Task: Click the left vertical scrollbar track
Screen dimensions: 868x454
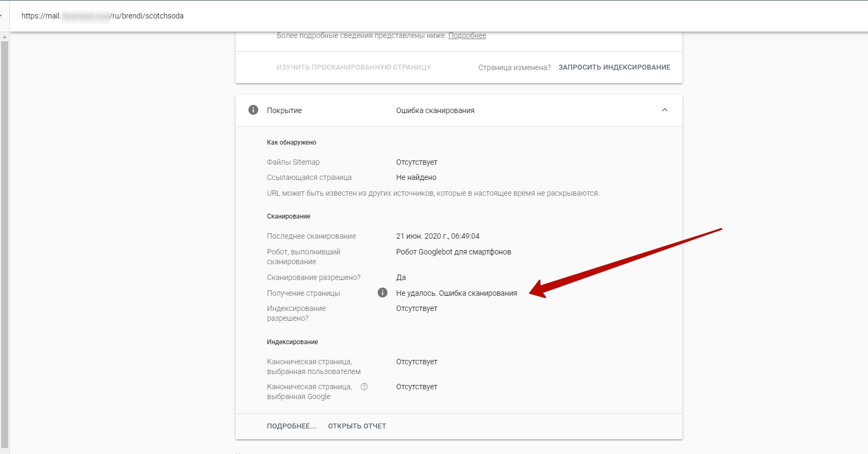Action: coord(4,245)
